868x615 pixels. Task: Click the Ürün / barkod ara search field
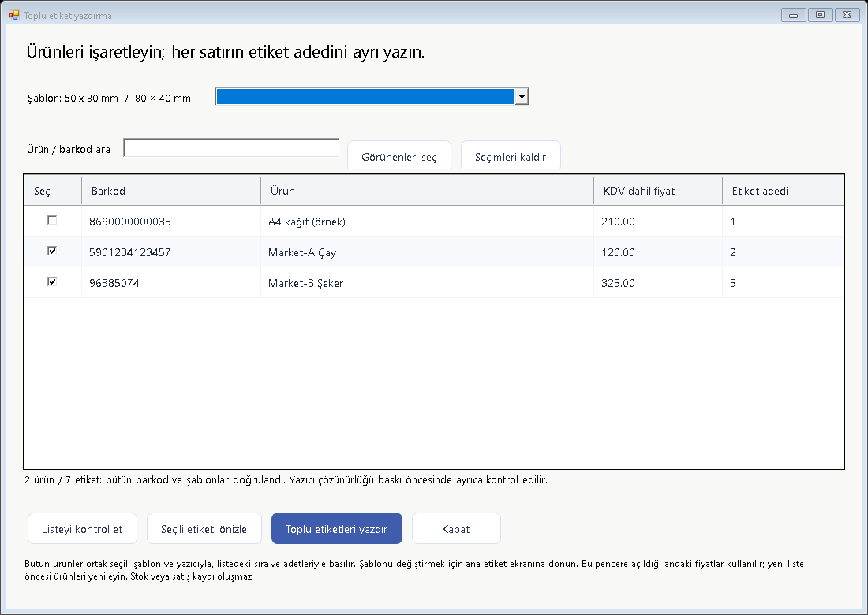[231, 147]
